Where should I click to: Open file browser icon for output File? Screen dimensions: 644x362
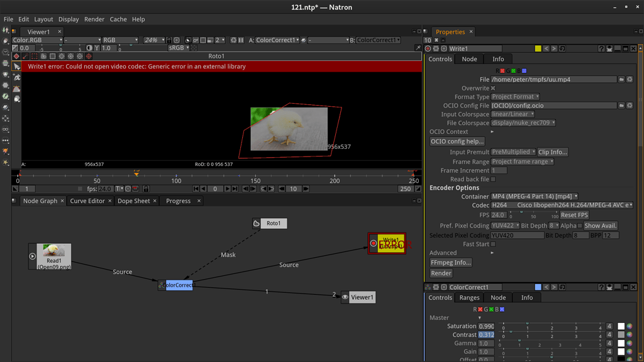click(x=621, y=79)
